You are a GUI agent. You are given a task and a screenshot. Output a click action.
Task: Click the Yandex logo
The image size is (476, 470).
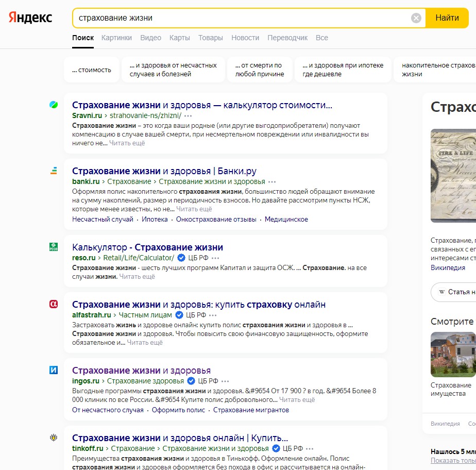[30, 18]
